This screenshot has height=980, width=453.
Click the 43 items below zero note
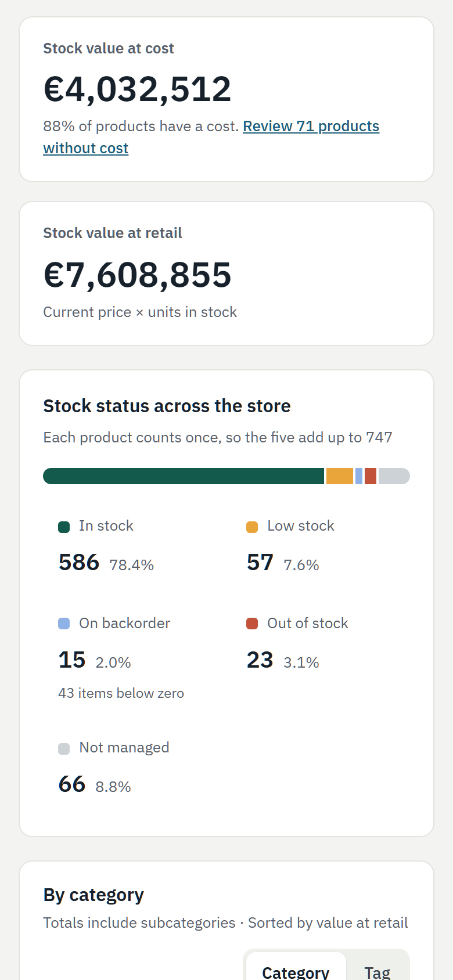pos(121,693)
